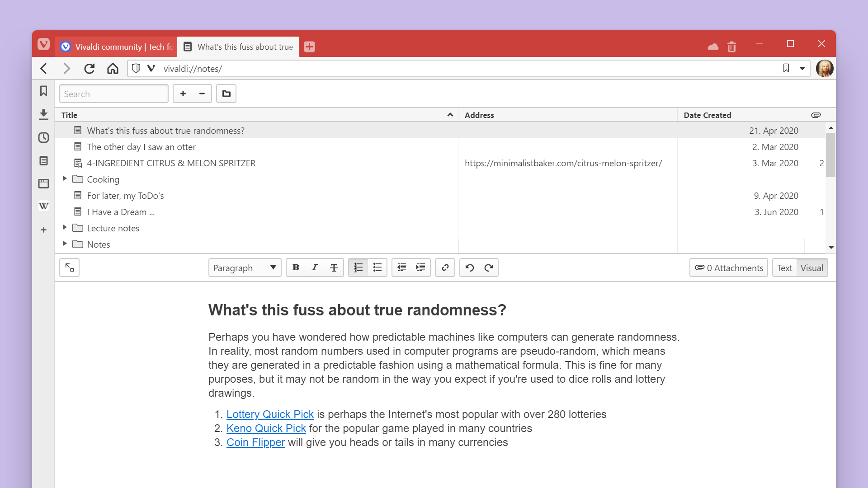Click the Coin Flipper link

[x=255, y=442]
